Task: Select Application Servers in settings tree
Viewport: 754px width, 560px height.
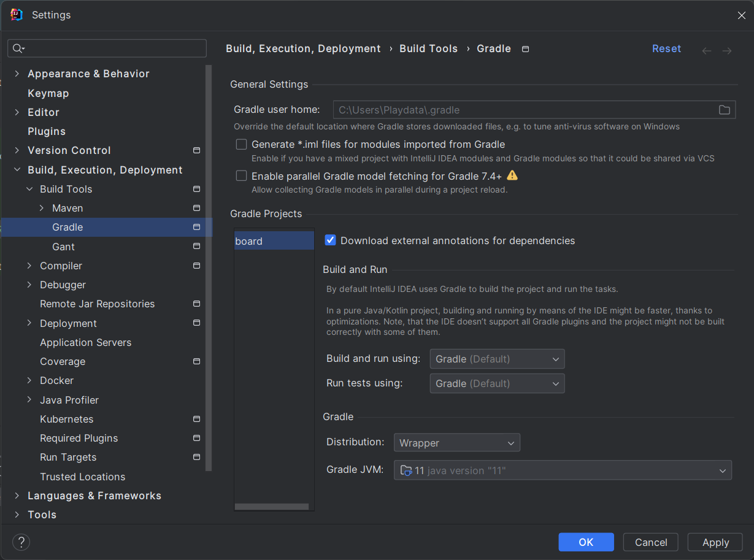Action: (x=85, y=342)
